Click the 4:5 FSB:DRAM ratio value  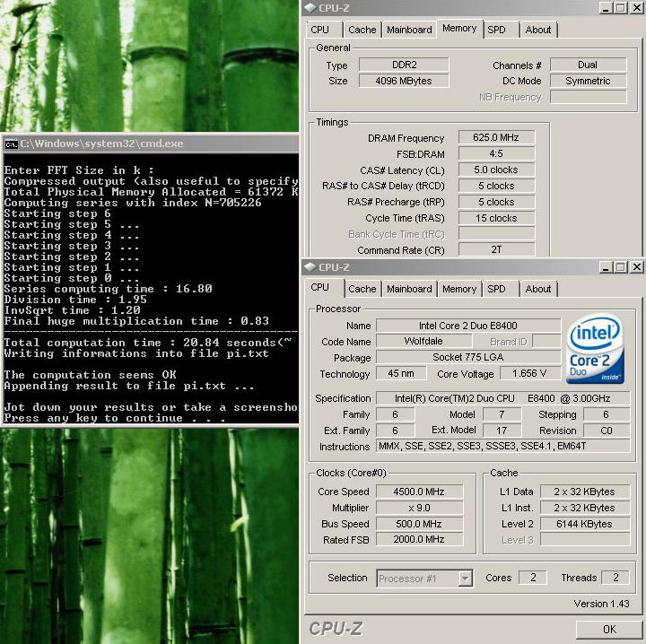[x=496, y=153]
